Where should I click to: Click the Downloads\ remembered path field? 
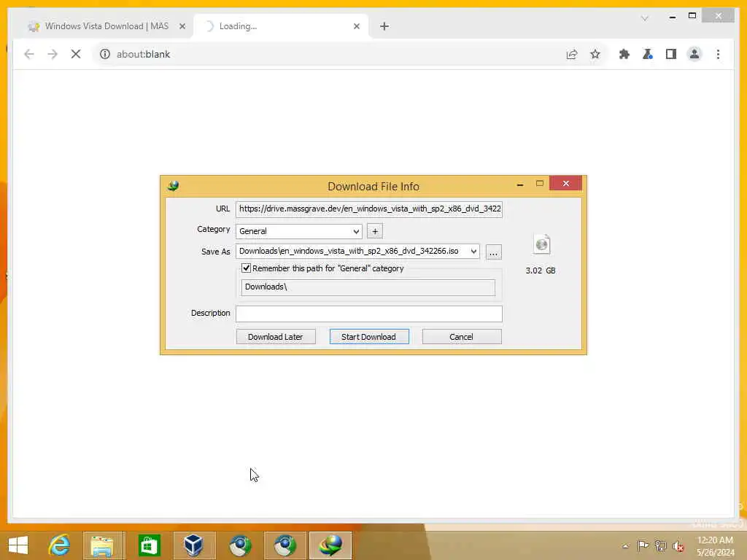coord(368,287)
